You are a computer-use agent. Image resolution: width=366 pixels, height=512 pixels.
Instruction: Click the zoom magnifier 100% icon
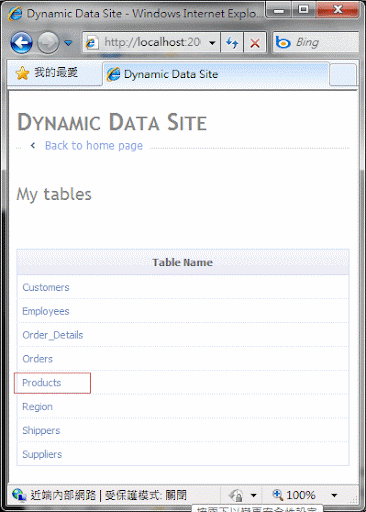pos(294,495)
